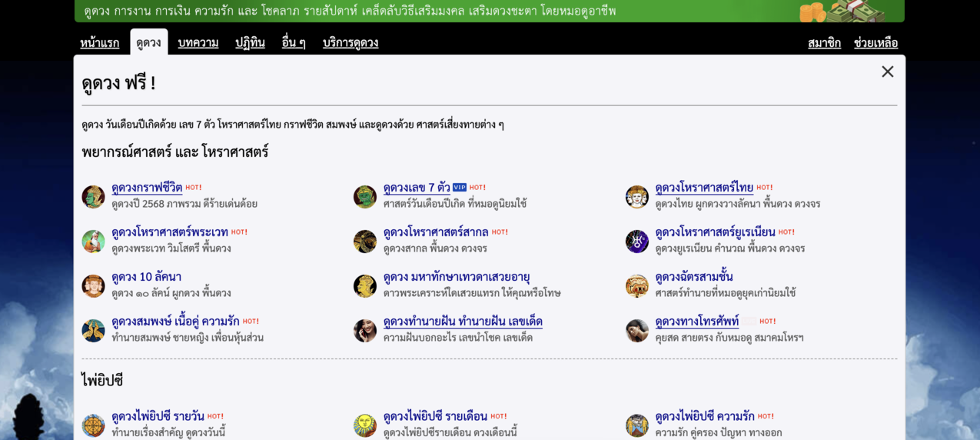980x440 pixels.
Task: Open the ดูดวงฉัตรสามชั้น link
Action: [x=693, y=276]
